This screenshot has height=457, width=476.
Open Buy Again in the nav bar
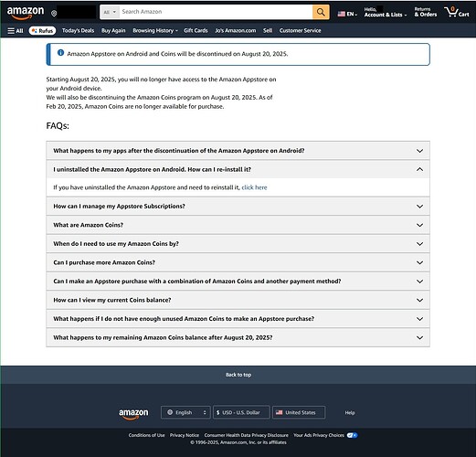[x=113, y=30]
